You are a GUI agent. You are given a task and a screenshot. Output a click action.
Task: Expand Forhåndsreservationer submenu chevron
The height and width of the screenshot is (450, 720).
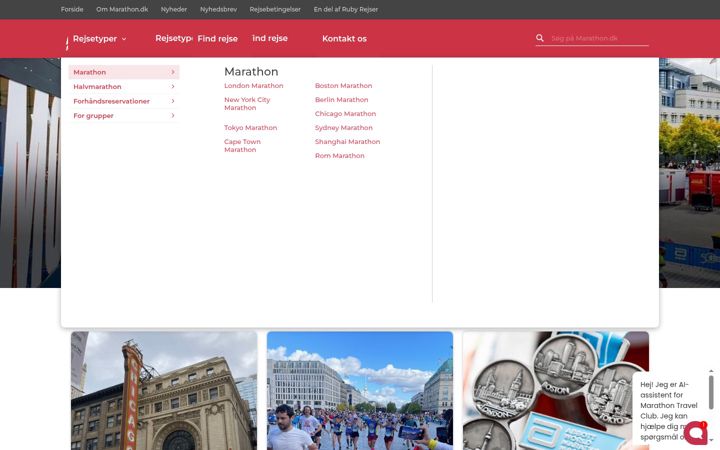(173, 101)
